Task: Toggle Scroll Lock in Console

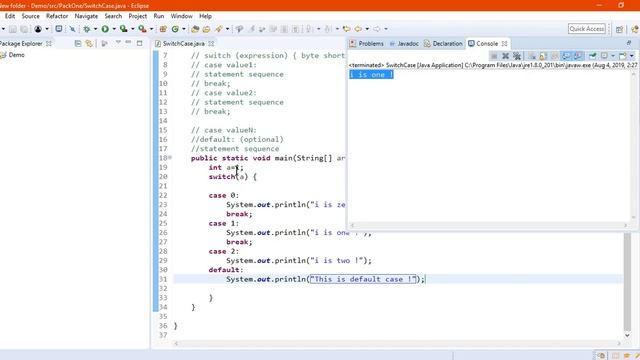Action: coord(542,56)
